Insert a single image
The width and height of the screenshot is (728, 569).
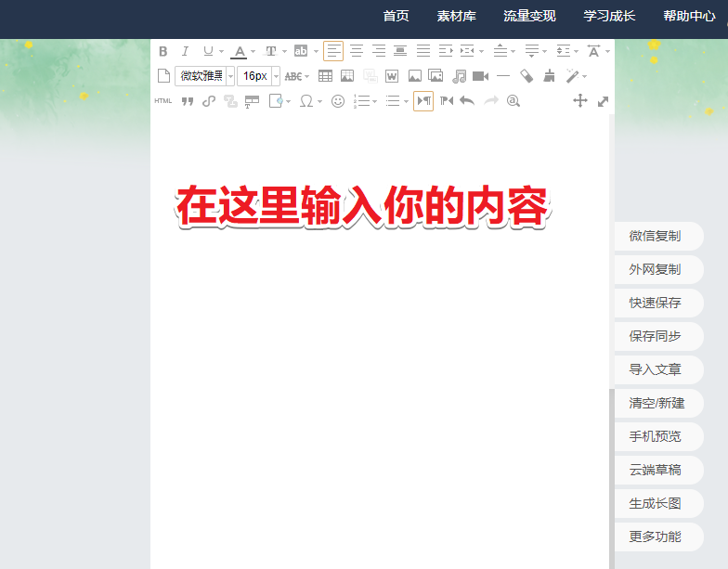414,76
